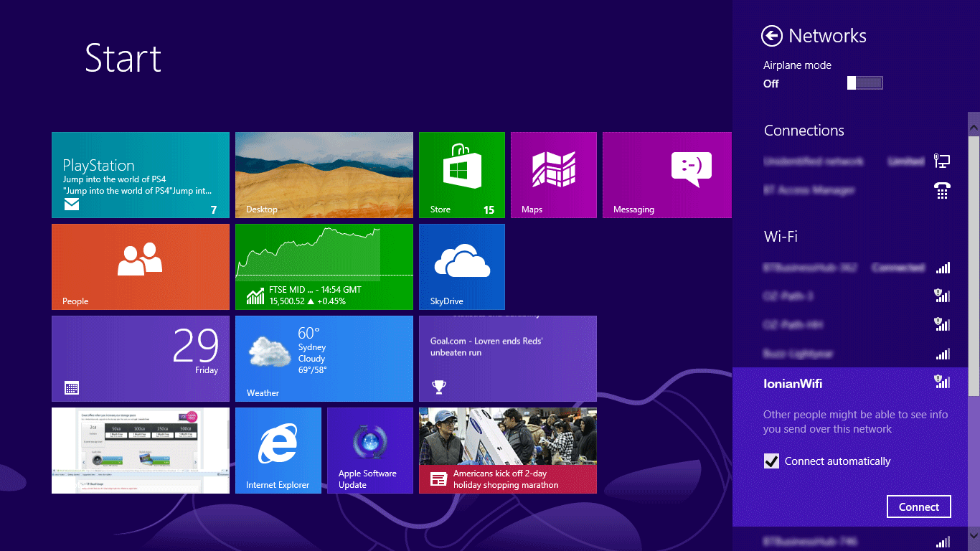
Task: Click the trophy icon on the Sports tile
Action: pos(438,387)
